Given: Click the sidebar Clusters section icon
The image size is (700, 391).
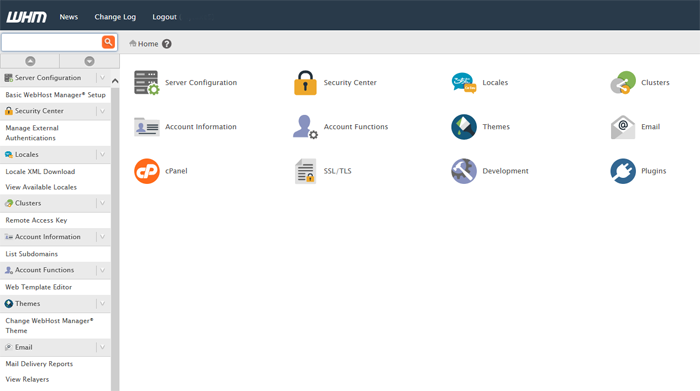Looking at the screenshot, I should 8,203.
